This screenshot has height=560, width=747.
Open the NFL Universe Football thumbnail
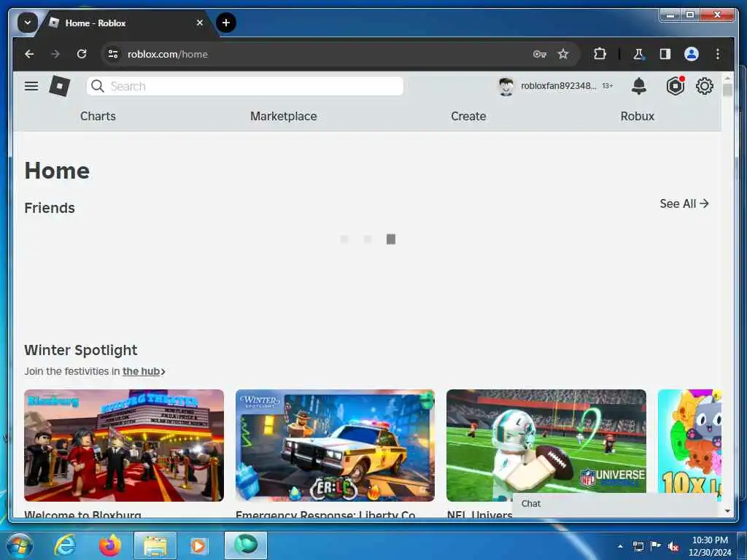pos(546,446)
